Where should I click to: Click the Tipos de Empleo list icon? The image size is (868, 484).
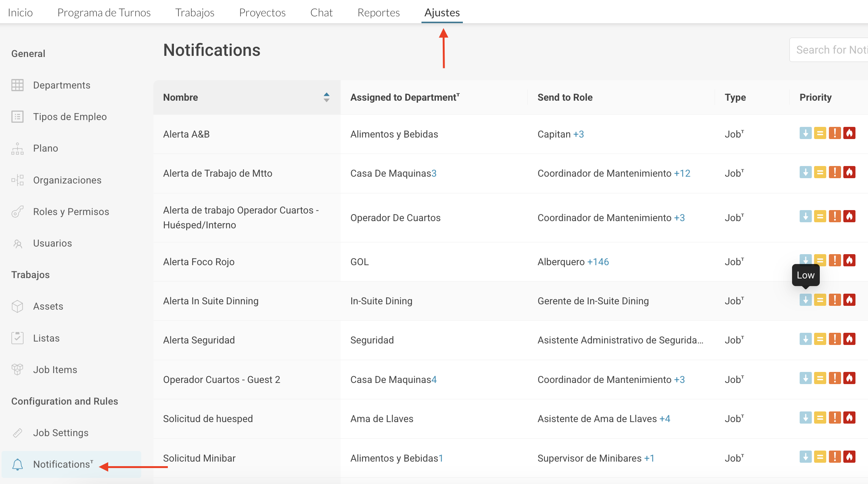pyautogui.click(x=17, y=117)
